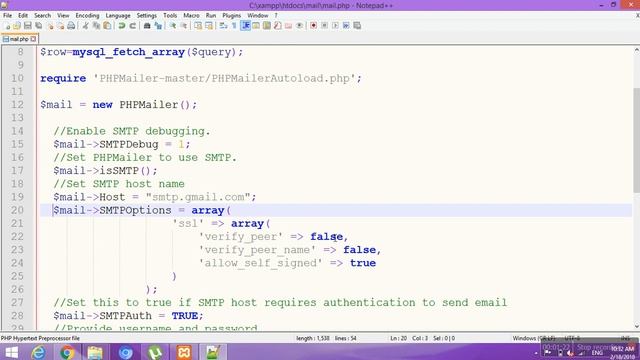
Task: Open Internet Explorer from the taskbar
Action: (x=38, y=352)
